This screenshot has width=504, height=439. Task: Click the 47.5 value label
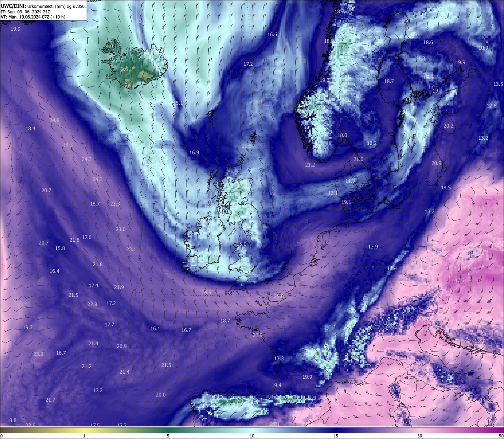(459, 281)
